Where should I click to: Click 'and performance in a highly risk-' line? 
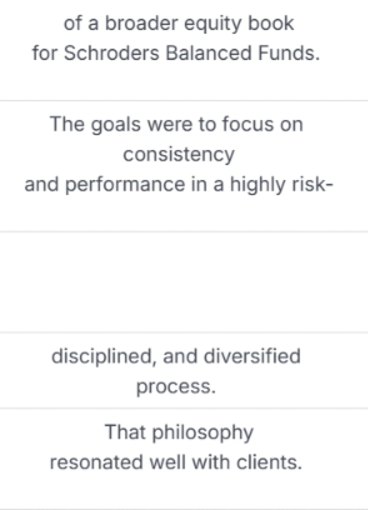[x=179, y=184]
